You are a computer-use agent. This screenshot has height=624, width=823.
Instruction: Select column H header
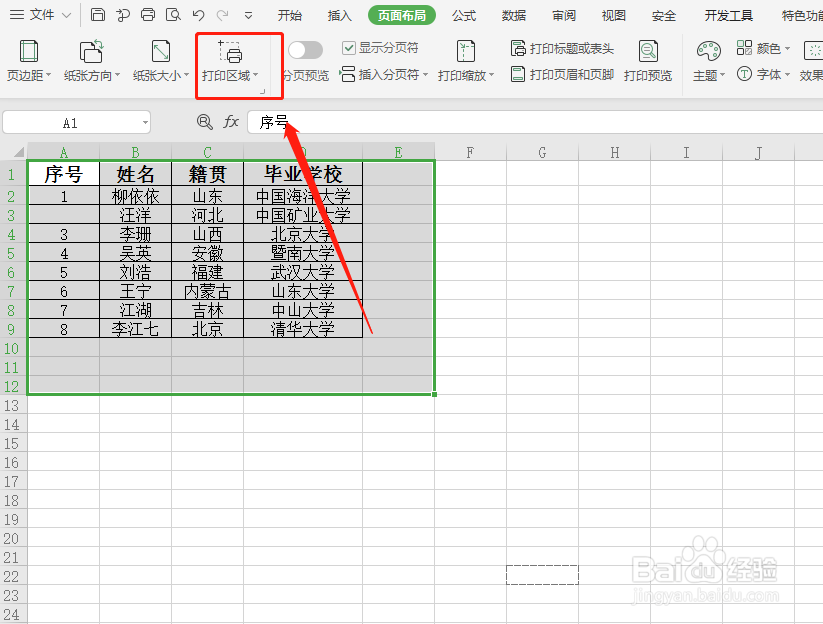[615, 152]
